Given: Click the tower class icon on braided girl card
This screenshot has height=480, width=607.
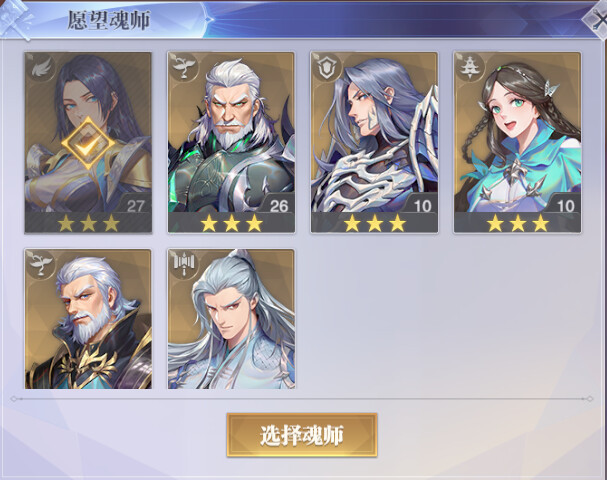Looking at the screenshot, I should pos(470,68).
